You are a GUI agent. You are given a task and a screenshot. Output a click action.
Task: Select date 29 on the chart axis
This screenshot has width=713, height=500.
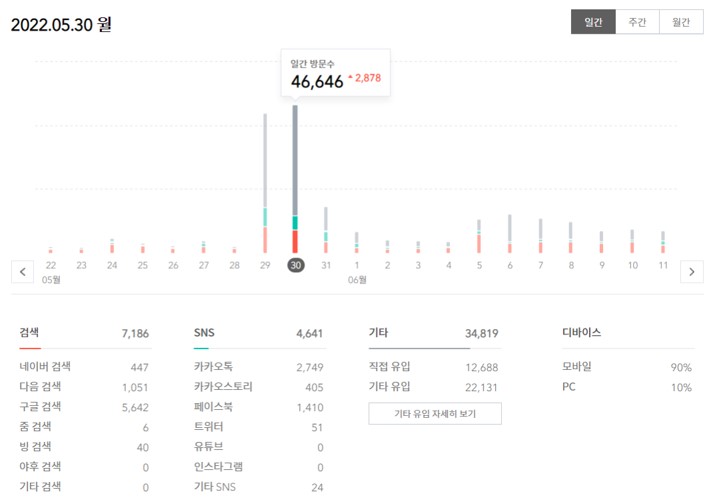pos(265,265)
